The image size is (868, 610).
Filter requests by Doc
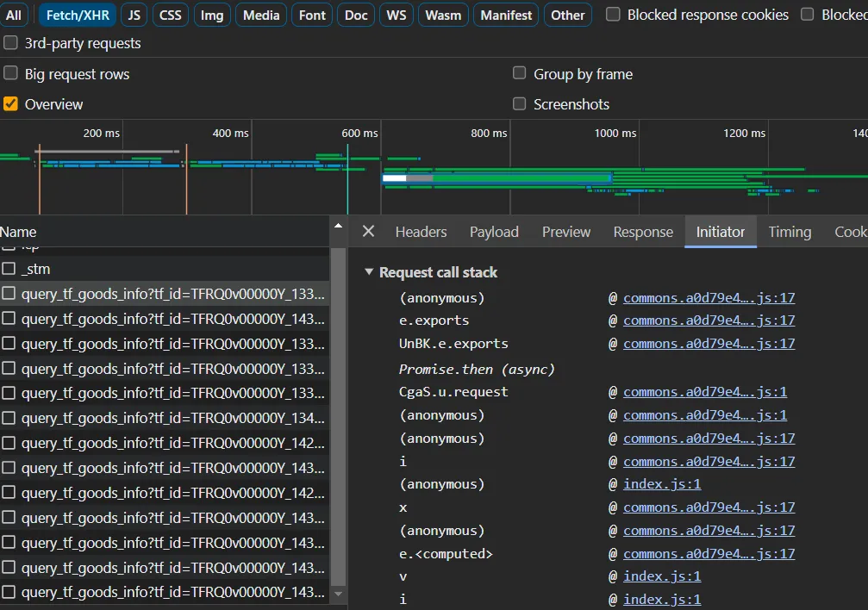(x=356, y=15)
